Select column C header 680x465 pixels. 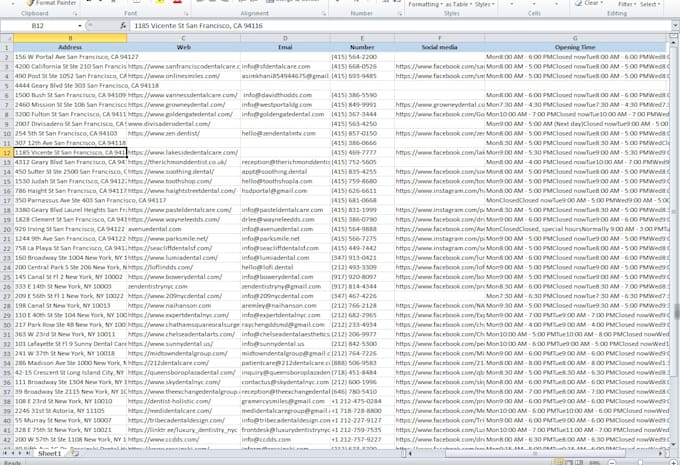tap(183, 38)
